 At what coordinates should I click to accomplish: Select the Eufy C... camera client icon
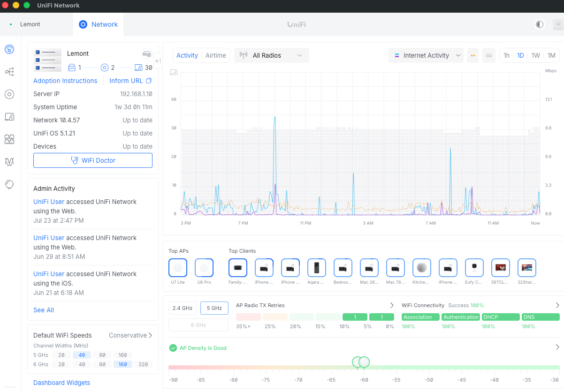pos(474,268)
